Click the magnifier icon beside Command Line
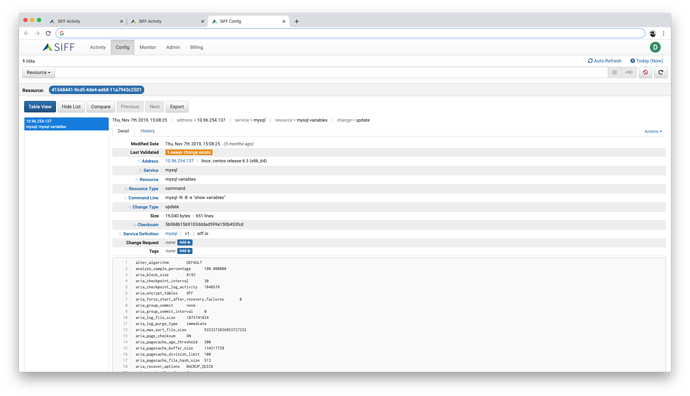Viewport: 690px width, 396px height. click(125, 198)
